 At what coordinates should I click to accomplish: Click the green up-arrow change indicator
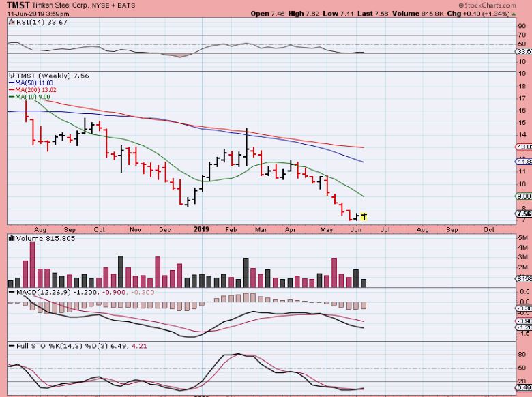coord(514,14)
